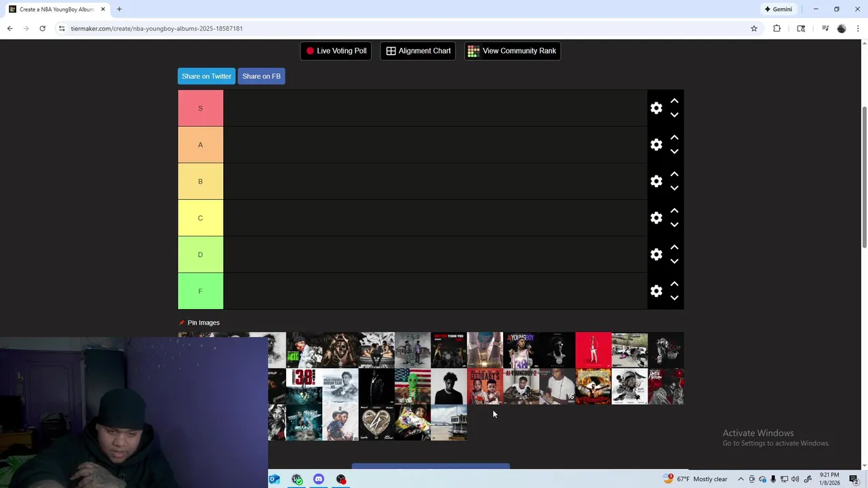The height and width of the screenshot is (488, 868).
Task: Pick the green alien American flag cover
Action: pos(412,386)
